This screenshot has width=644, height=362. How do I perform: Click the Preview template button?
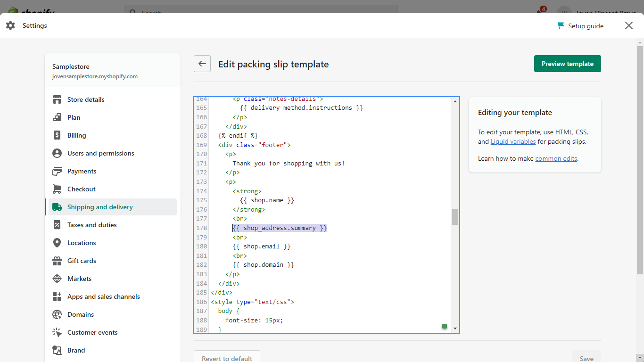567,64
